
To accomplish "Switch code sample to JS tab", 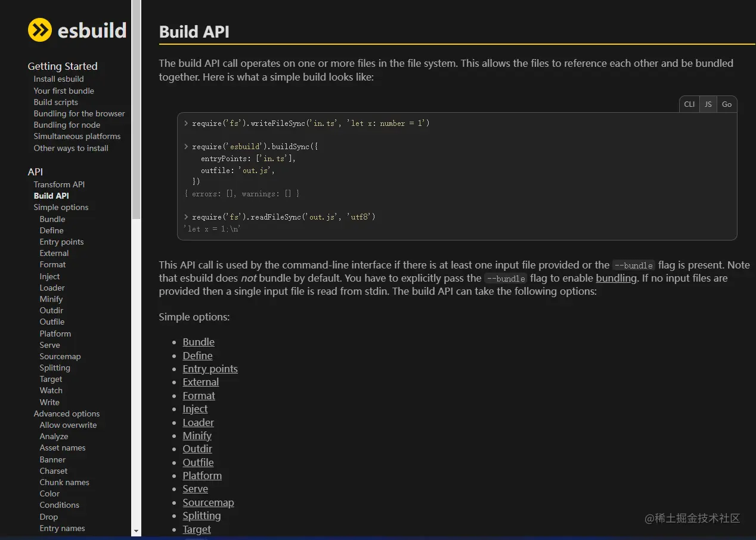I will [x=708, y=104].
